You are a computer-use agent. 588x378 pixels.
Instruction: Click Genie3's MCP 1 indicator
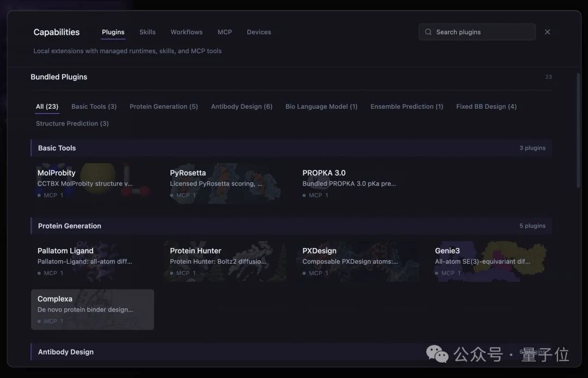click(448, 273)
